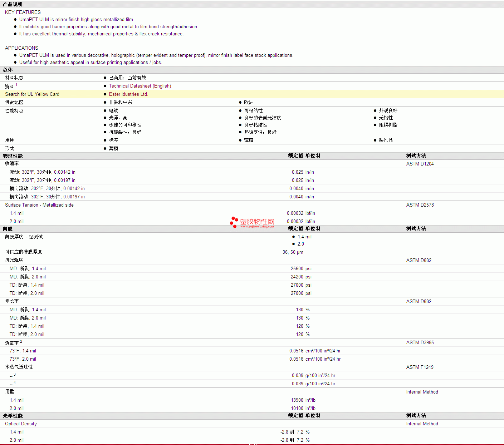This screenshot has height=445, width=504.
Task: Open footnote 1 beside 资料
Action: tap(16, 85)
